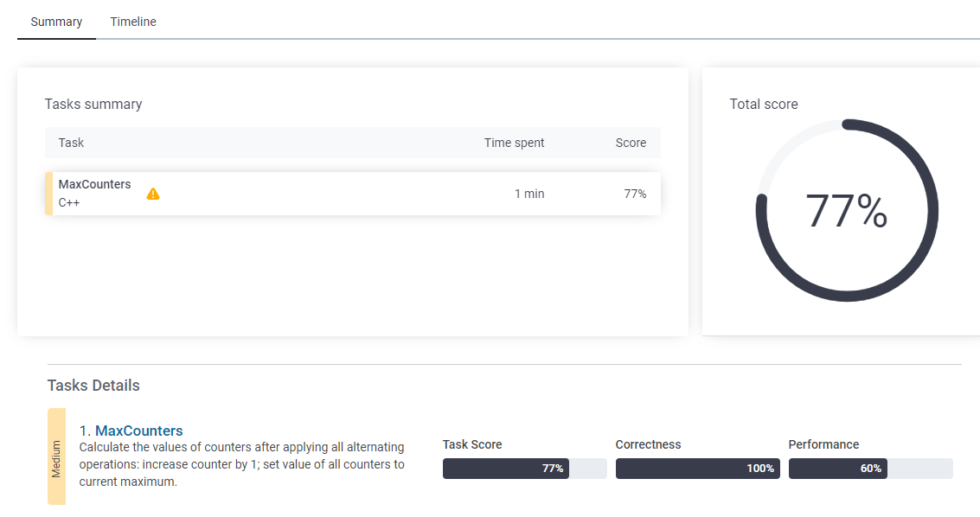This screenshot has width=980, height=517.
Task: Click the MaxCounters task description text
Action: tap(241, 464)
